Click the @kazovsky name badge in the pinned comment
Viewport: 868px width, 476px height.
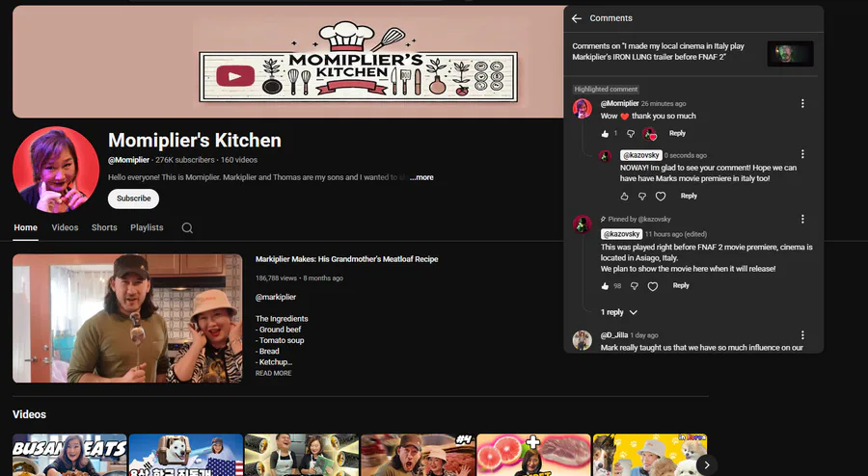pos(621,234)
